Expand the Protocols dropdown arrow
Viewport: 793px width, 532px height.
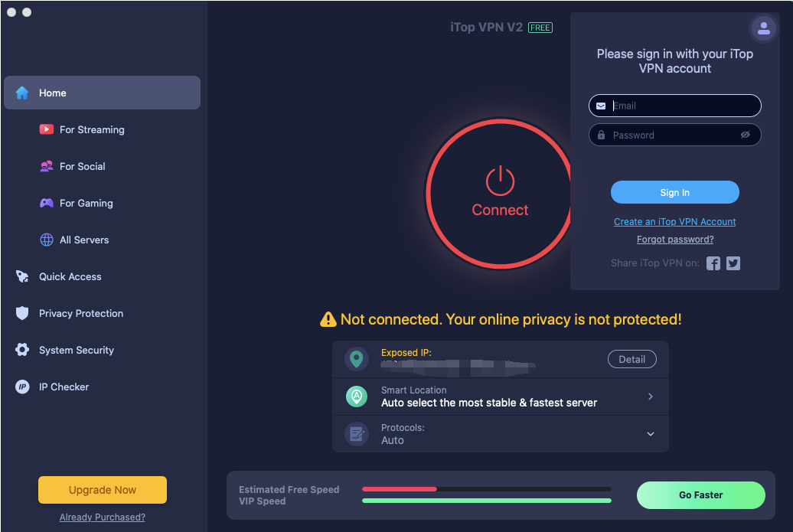pos(651,434)
